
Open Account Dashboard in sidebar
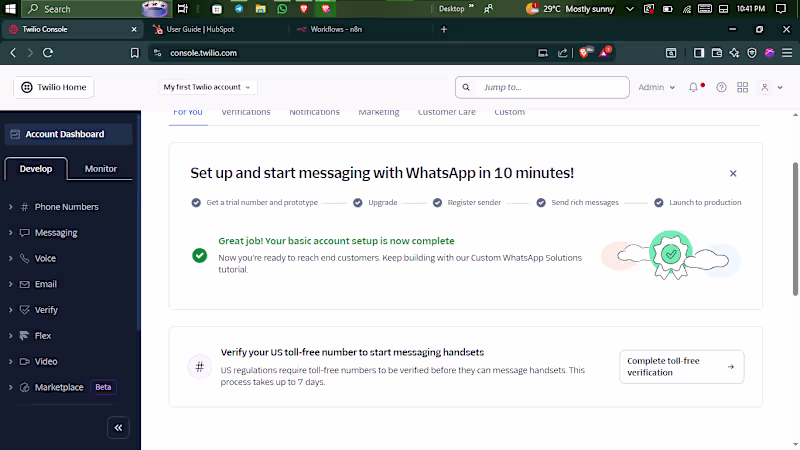click(x=69, y=134)
